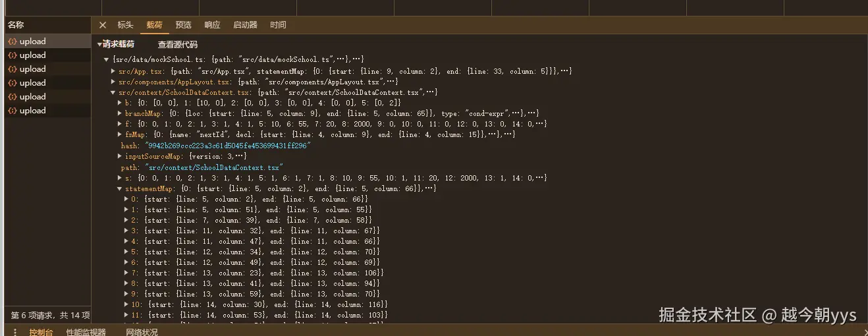868x336 pixels.
Task: Expand the inputSourceMap property
Action: coord(120,156)
